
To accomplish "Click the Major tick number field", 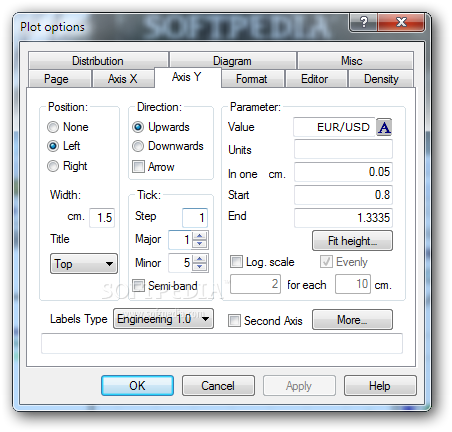I will [x=180, y=240].
